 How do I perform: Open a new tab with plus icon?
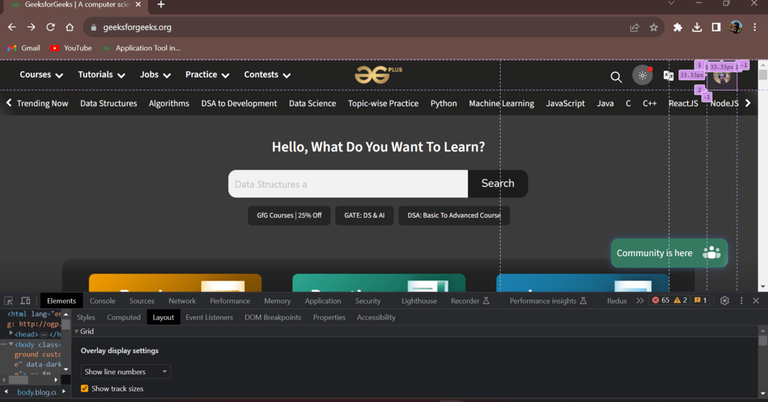click(161, 5)
